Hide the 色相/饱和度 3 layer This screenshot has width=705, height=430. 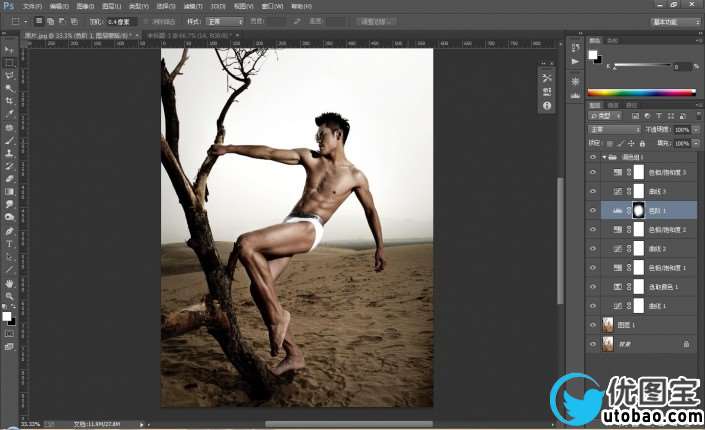[x=593, y=172]
